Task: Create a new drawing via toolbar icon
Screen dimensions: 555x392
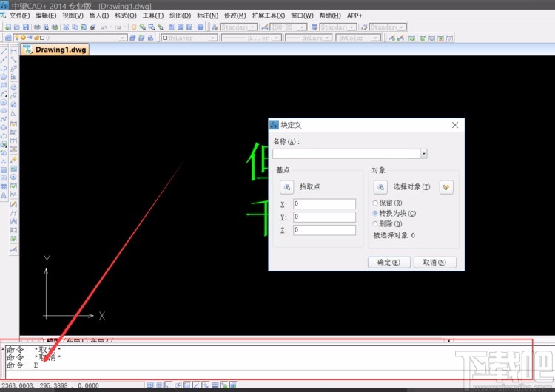Action: point(8,27)
